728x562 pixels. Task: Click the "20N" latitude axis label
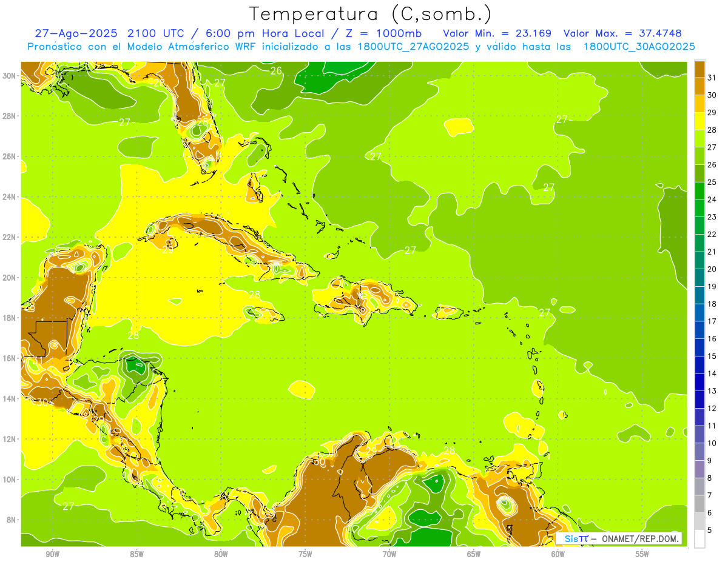(x=10, y=278)
